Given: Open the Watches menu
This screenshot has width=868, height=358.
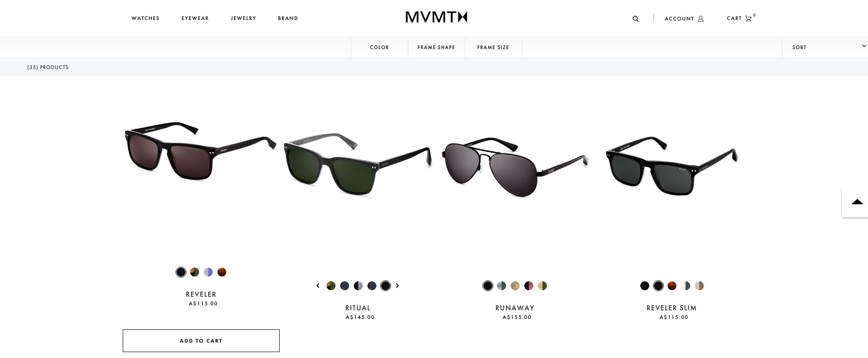Looking at the screenshot, I should 146,18.
